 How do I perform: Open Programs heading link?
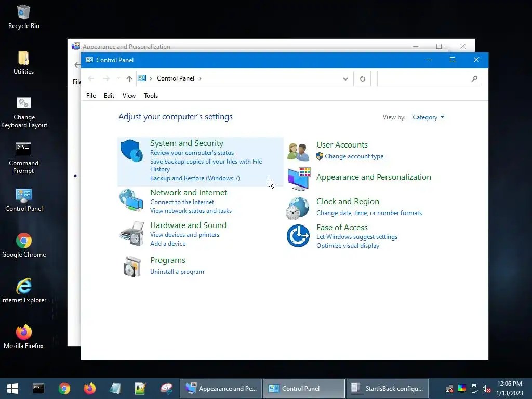(168, 260)
